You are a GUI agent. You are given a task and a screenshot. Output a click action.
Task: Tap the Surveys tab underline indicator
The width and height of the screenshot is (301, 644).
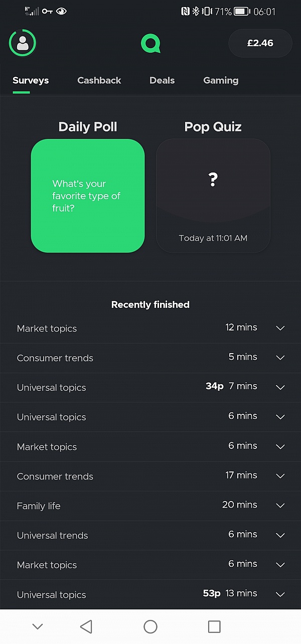pyautogui.click(x=21, y=91)
